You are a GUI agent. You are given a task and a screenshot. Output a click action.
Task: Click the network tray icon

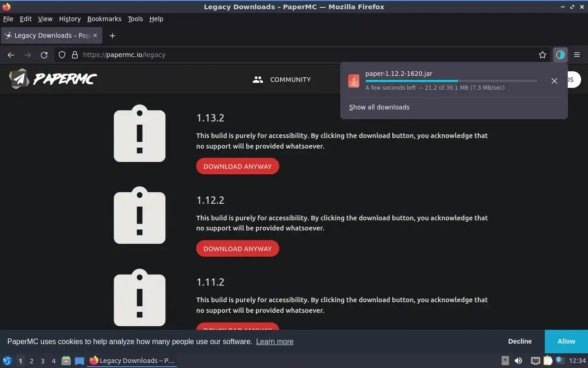pyautogui.click(x=535, y=361)
